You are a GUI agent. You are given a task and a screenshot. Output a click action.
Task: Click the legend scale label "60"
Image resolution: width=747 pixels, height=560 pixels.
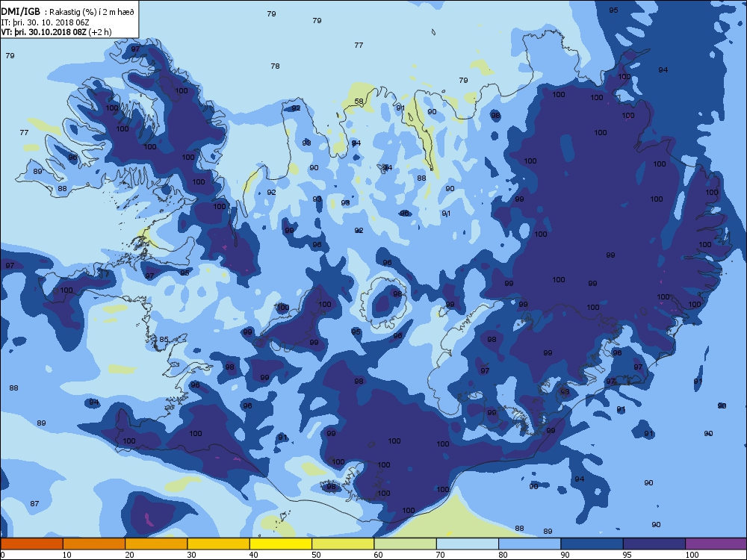point(378,554)
